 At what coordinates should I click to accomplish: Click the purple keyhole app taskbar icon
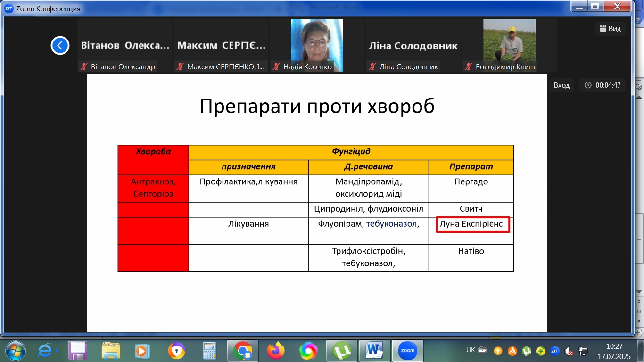pyautogui.click(x=177, y=351)
